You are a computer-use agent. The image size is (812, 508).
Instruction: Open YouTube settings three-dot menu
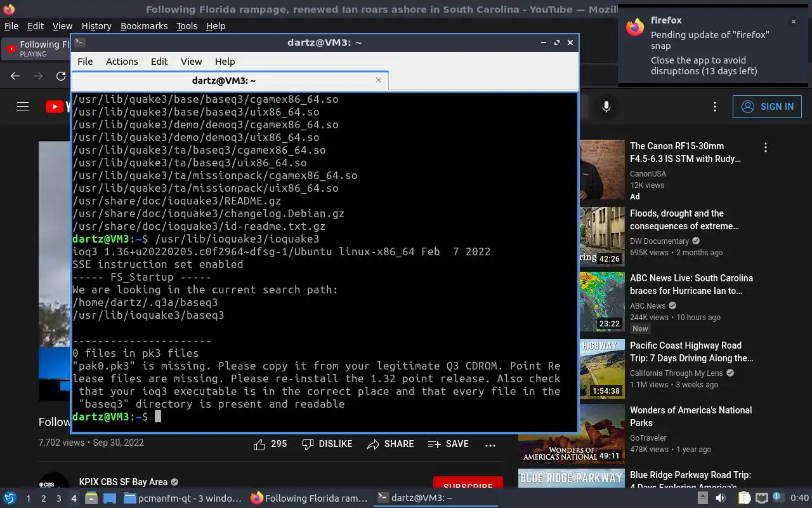coord(715,107)
